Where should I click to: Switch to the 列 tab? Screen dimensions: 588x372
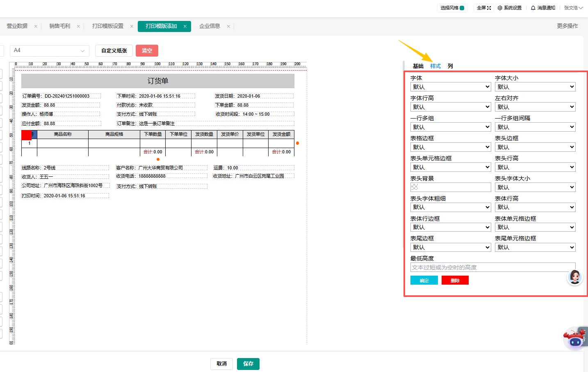[450, 66]
